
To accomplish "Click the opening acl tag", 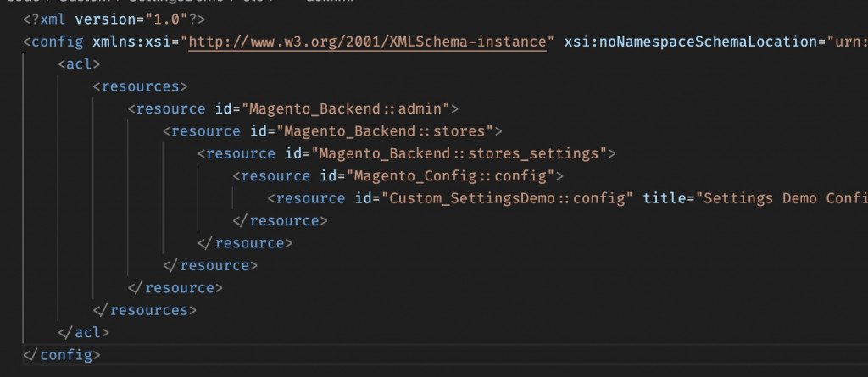I will click(79, 64).
